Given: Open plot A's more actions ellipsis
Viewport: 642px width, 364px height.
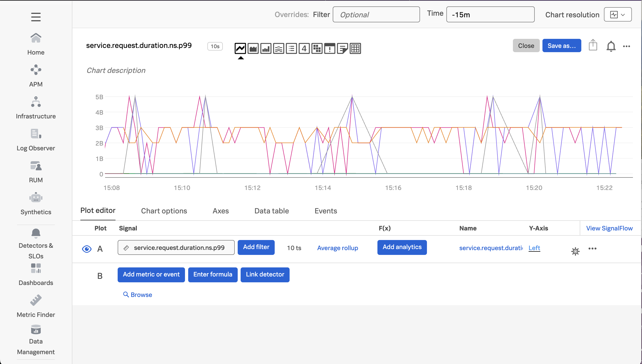Looking at the screenshot, I should (592, 249).
